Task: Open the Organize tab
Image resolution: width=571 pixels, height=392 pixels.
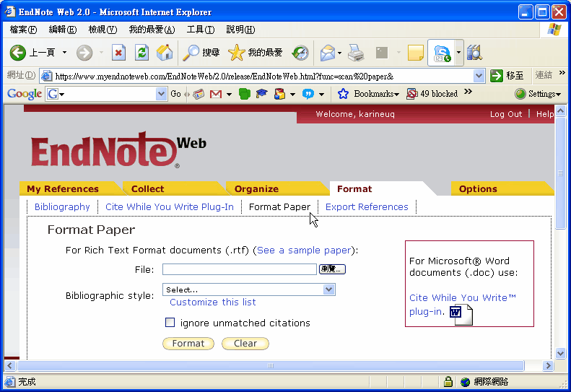Action: [256, 189]
